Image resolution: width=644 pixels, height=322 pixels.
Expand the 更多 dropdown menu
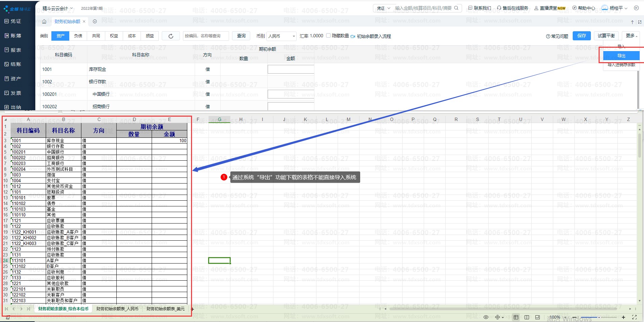click(x=631, y=36)
